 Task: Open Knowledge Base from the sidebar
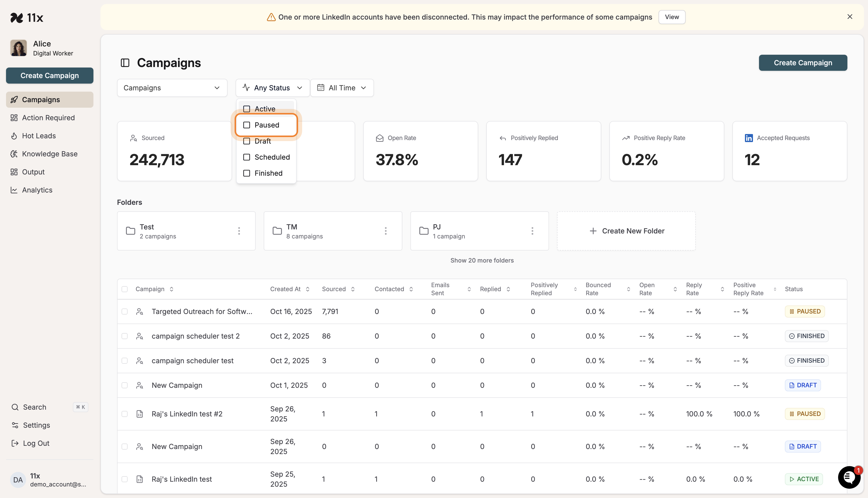[x=50, y=154]
